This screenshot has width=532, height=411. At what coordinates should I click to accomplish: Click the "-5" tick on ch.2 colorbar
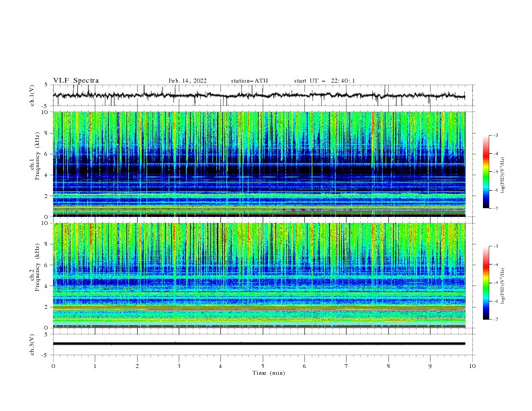496,283
